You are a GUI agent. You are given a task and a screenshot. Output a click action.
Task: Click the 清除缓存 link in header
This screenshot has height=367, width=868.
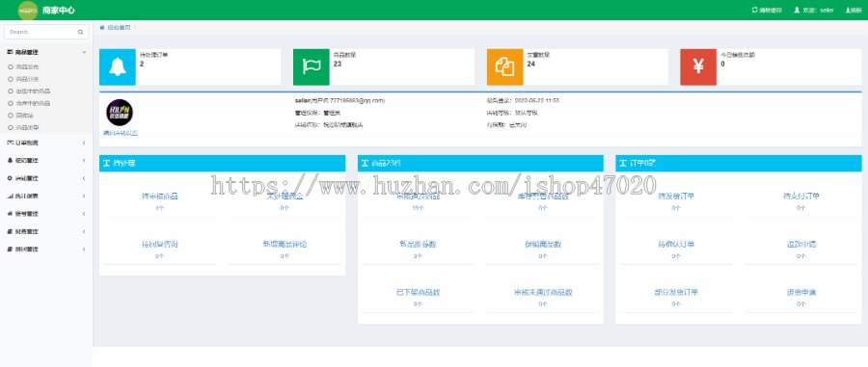coord(771,10)
